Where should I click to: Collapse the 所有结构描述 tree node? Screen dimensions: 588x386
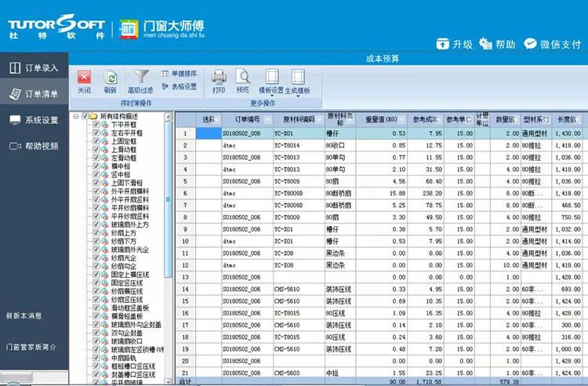[76, 116]
